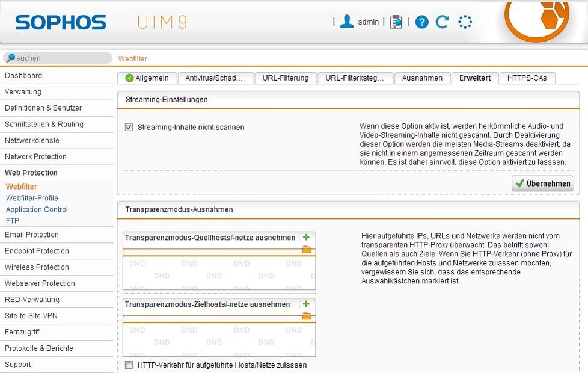Select Webfilter submenu item
The width and height of the screenshot is (588, 373).
click(x=22, y=186)
